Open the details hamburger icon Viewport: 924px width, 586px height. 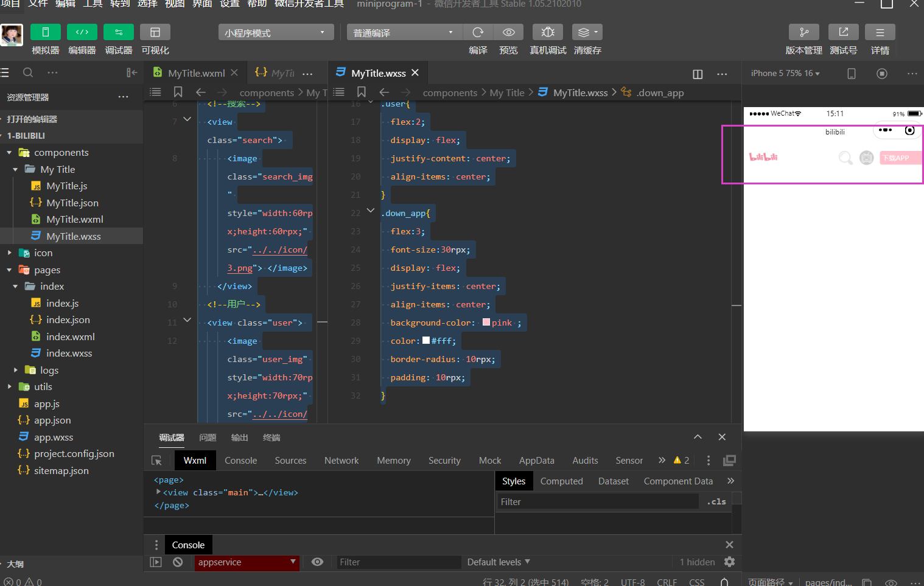point(880,32)
